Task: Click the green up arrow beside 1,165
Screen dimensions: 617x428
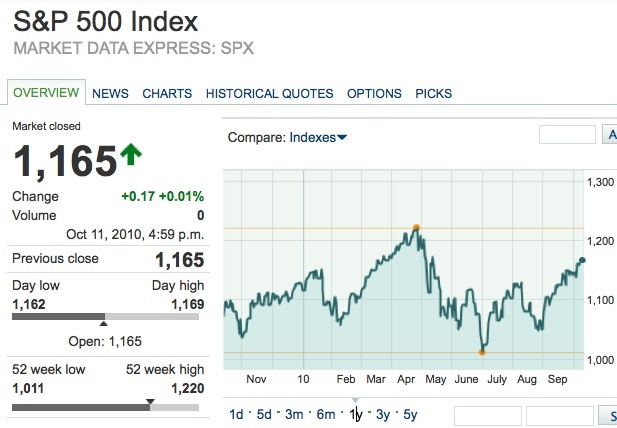Action: tap(131, 156)
